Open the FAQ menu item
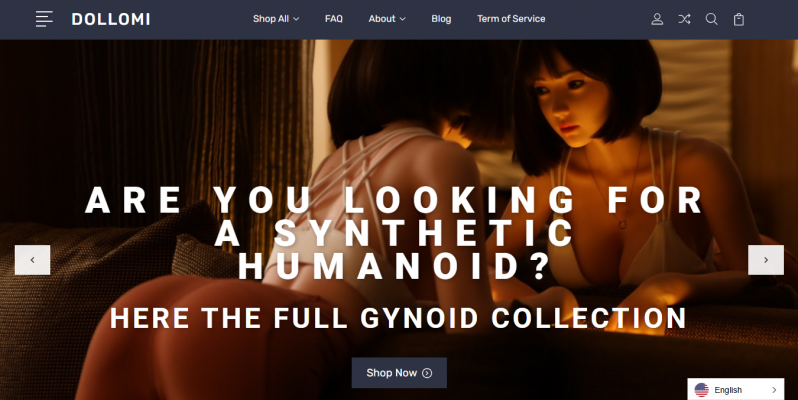The width and height of the screenshot is (798, 400). 334,19
